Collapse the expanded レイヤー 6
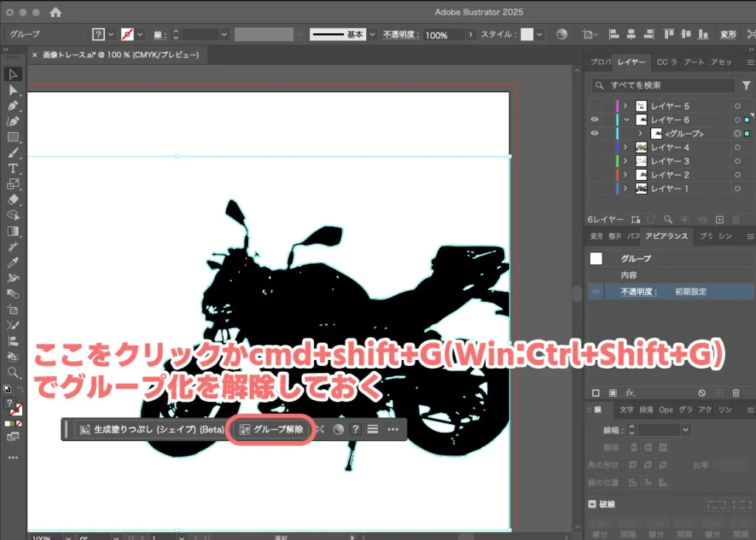This screenshot has width=756, height=540. coord(625,120)
